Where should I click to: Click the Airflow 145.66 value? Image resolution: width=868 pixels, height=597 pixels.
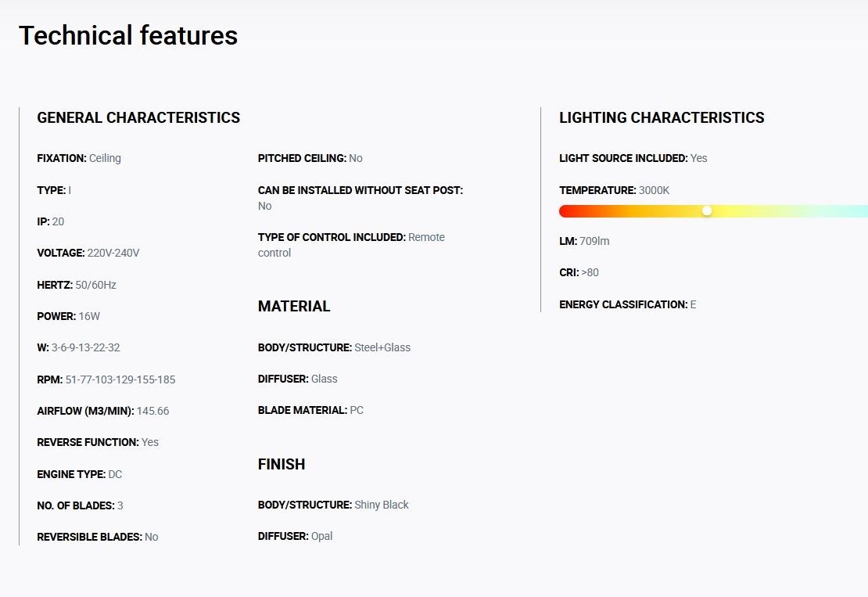click(152, 411)
